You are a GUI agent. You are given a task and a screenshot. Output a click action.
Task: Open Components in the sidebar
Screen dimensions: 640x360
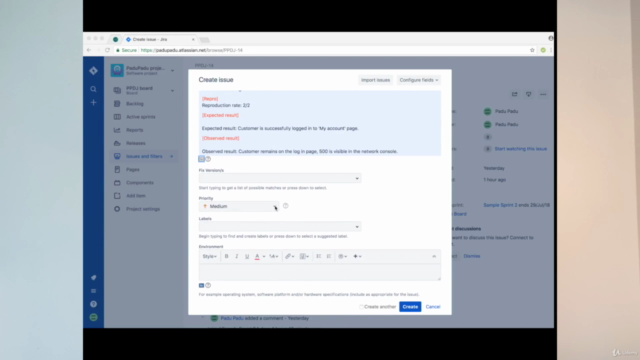[140, 182]
